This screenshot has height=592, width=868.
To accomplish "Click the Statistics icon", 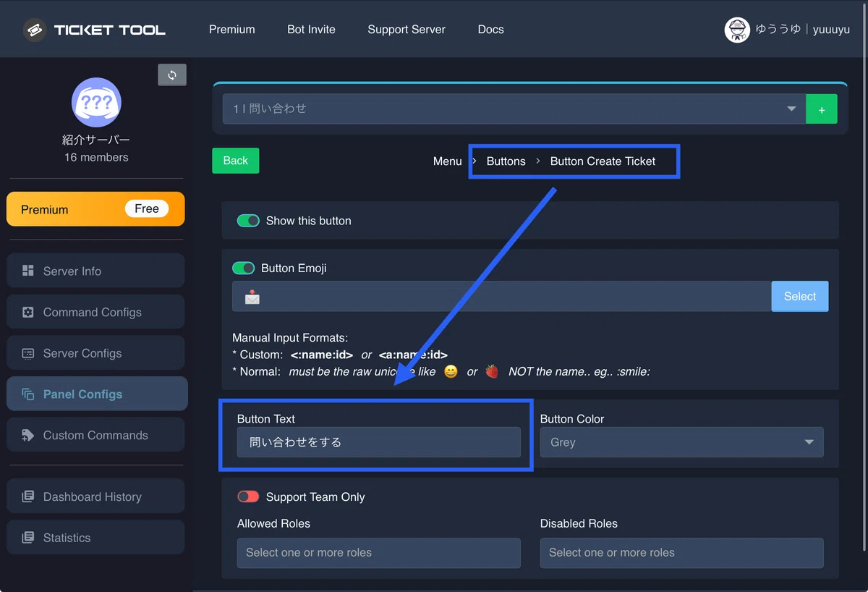I will click(28, 538).
